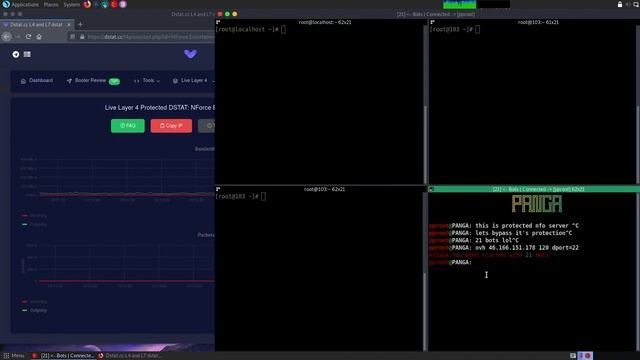
Task: Switch to Bots Connected terminal taskbar entry
Action: click(x=63, y=356)
